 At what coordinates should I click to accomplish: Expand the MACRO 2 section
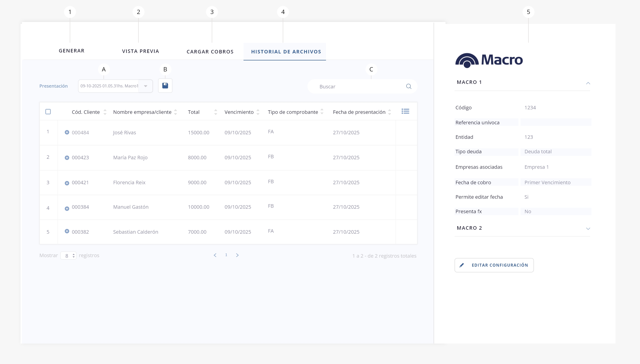[x=588, y=228]
